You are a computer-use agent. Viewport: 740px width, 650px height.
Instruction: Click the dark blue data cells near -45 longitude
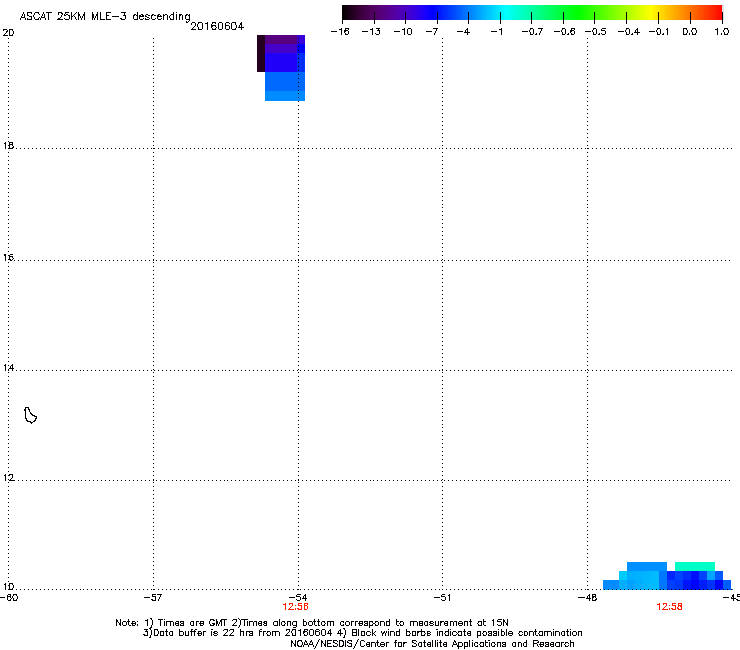point(695,580)
